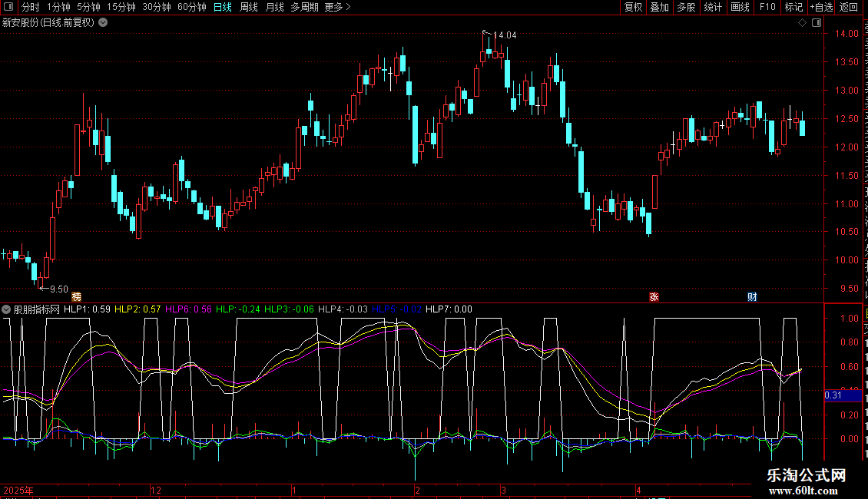Click the blue HLP5: -0.02 value
Screen dimensions: 868x499
coord(396,309)
